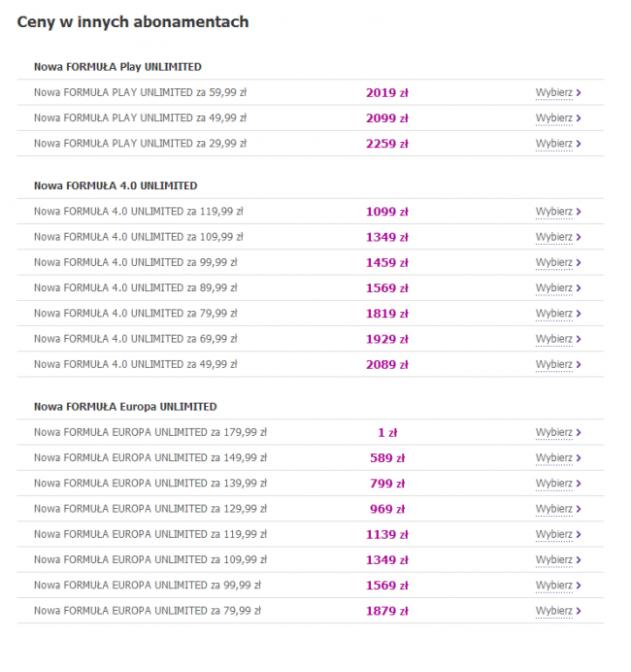Click the 1929 zł price
This screenshot has height=672, width=631.
coord(387,340)
